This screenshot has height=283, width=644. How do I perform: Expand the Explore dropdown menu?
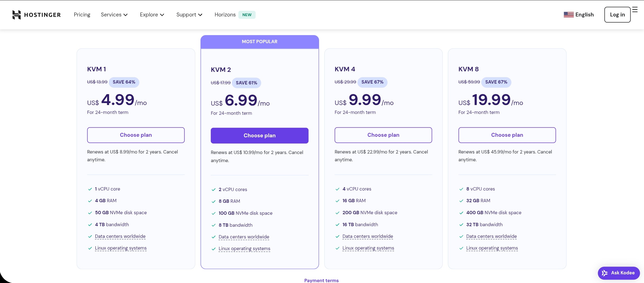point(152,15)
